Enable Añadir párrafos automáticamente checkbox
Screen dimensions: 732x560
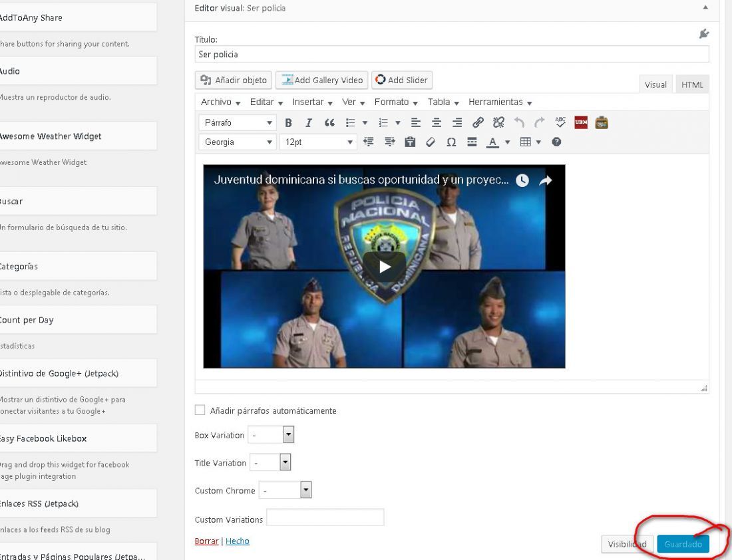(x=200, y=410)
